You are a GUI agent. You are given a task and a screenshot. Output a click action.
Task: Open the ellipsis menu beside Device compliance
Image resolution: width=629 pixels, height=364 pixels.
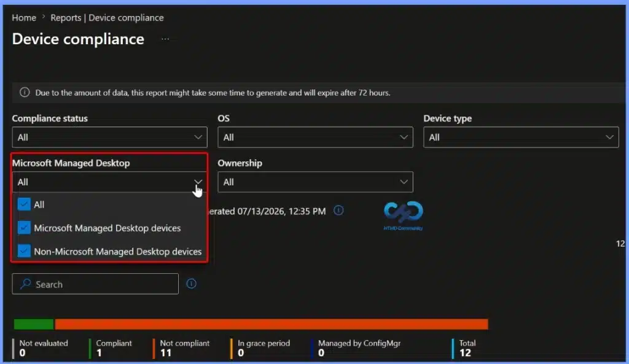(x=165, y=39)
